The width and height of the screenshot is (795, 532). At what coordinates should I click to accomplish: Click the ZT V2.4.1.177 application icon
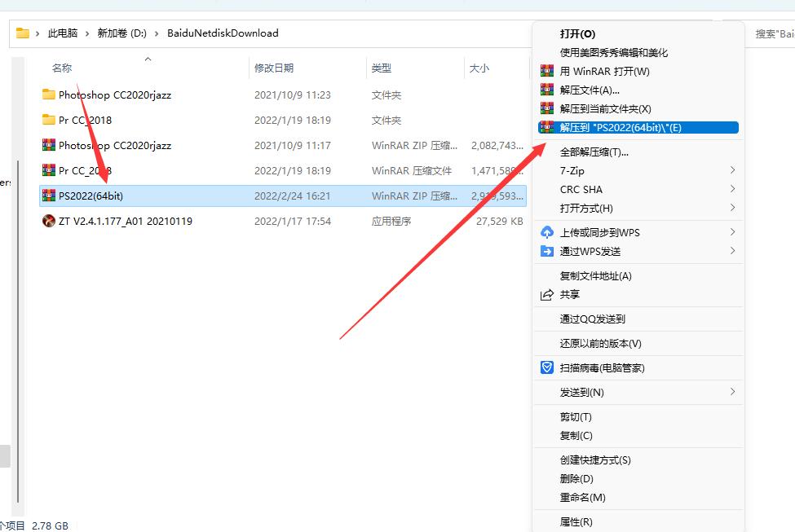point(48,221)
